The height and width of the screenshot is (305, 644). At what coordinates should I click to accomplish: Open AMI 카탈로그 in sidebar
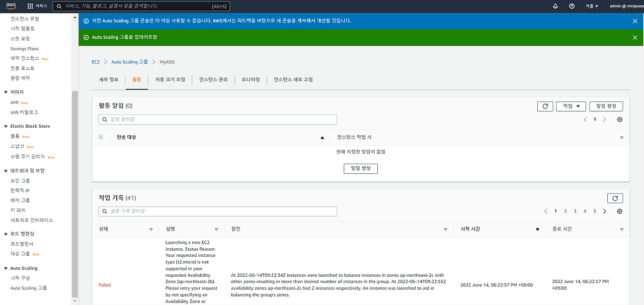[x=24, y=113]
